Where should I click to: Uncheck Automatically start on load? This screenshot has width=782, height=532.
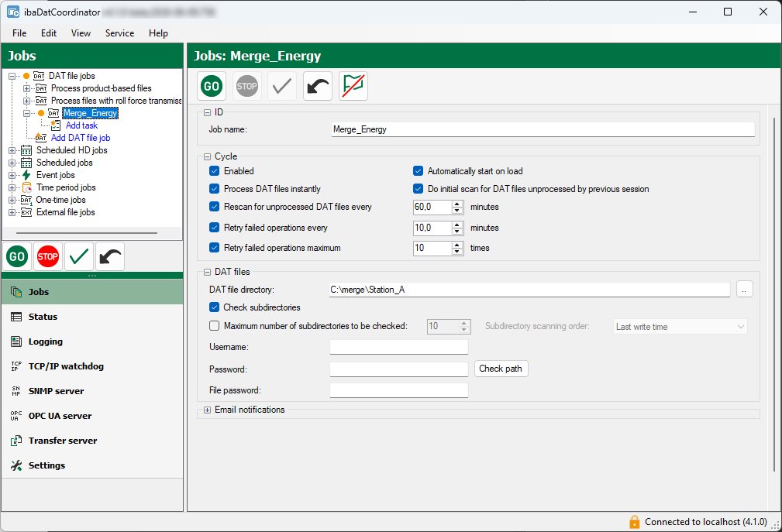[x=419, y=171]
